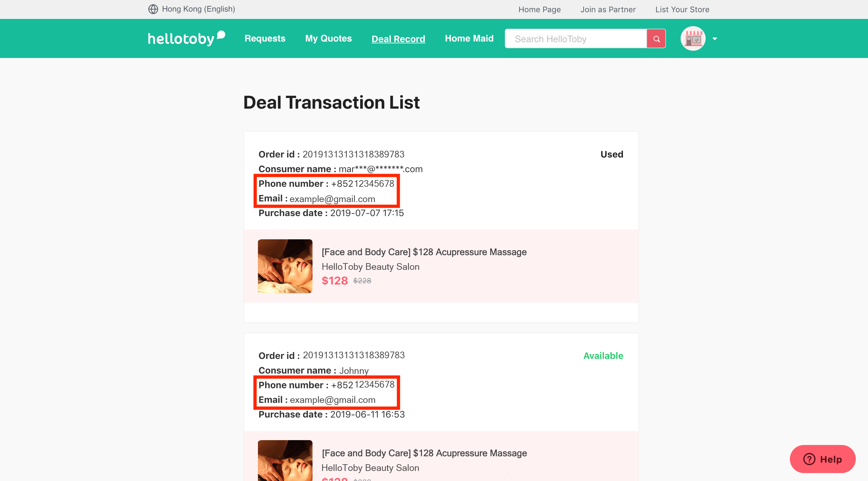Click order id in the Used order
The image size is (868, 481).
pos(353,154)
